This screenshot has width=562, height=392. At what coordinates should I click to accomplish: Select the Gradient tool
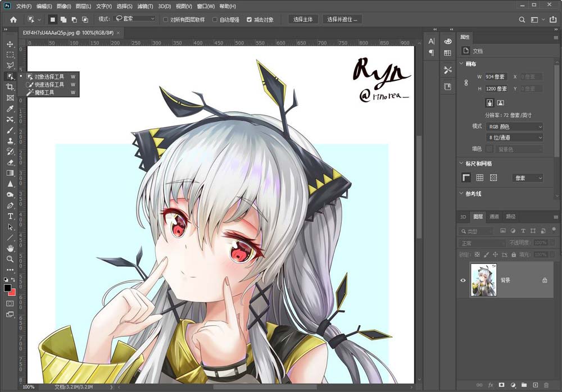pyautogui.click(x=10, y=173)
